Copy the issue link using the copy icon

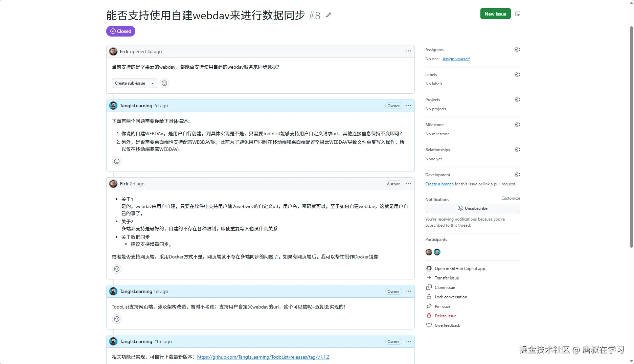point(517,14)
